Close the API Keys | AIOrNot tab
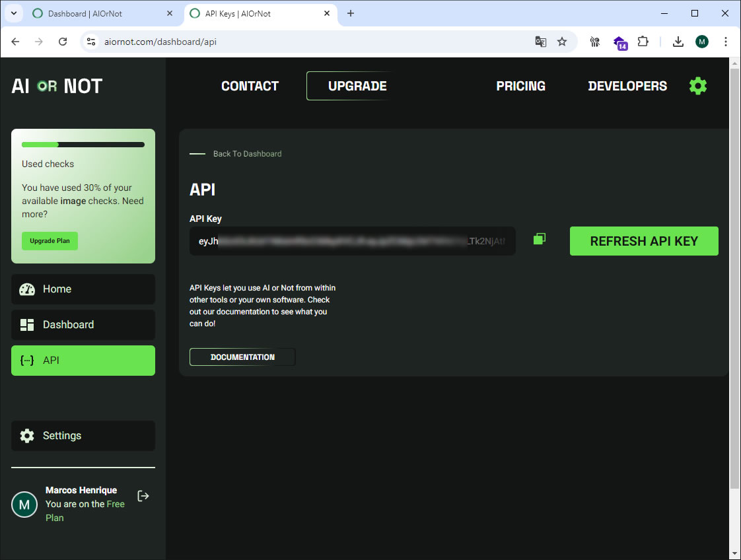 point(326,13)
